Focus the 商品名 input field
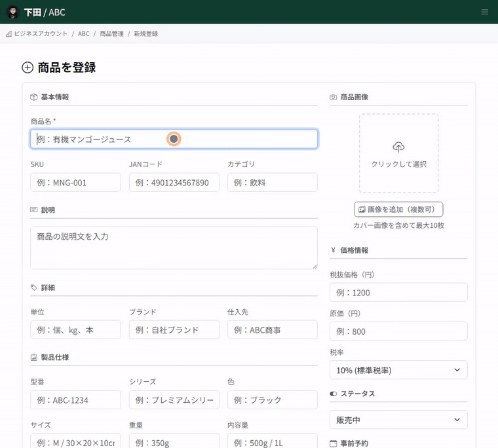The image size is (498, 448). [x=174, y=139]
